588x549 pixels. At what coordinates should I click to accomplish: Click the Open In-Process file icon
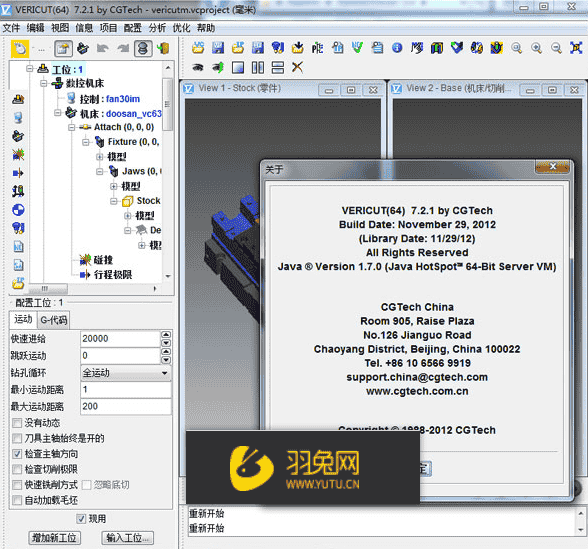[238, 48]
